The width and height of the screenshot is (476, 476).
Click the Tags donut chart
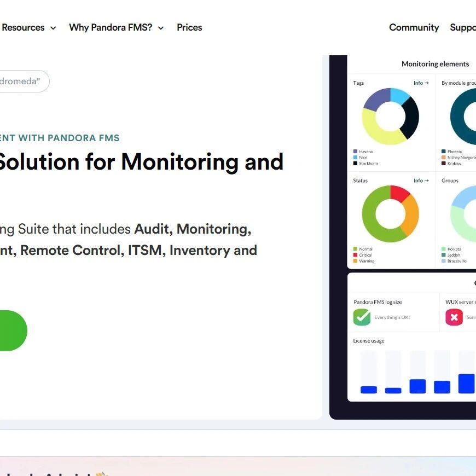[x=391, y=117]
